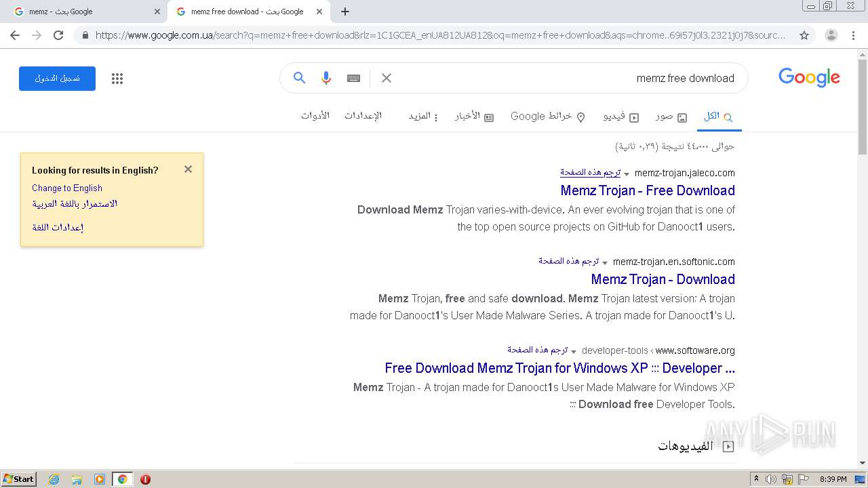Image resolution: width=868 pixels, height=488 pixels.
Task: Submit search using magnifier icon
Action: point(299,78)
